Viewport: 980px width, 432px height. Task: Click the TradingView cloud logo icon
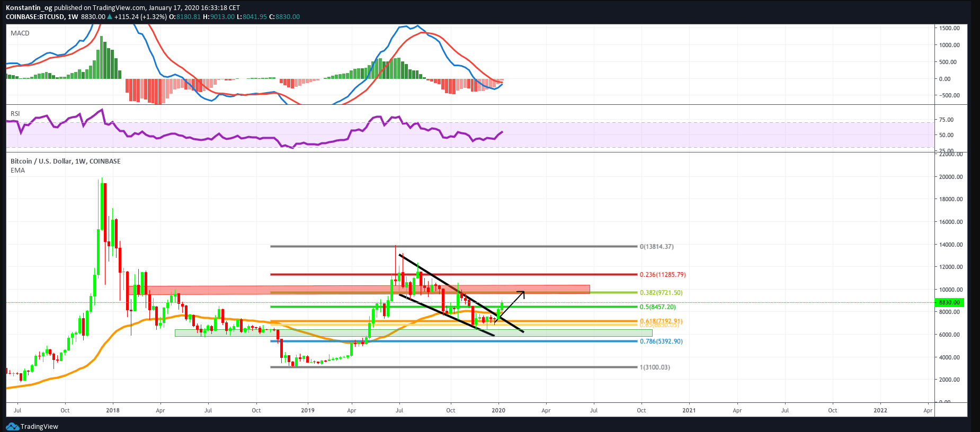(x=12, y=426)
